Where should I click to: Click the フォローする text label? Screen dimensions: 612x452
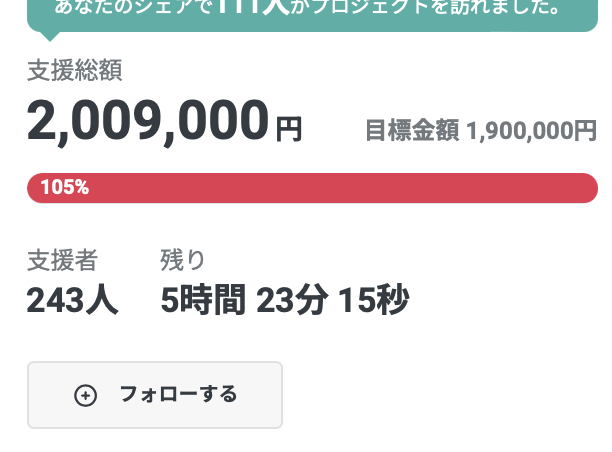178,395
